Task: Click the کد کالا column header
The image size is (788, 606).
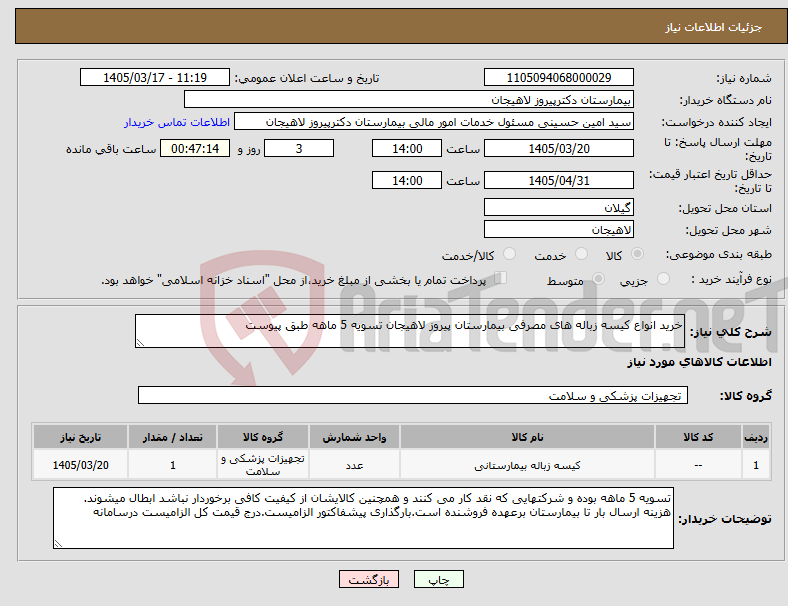Action: [698, 437]
